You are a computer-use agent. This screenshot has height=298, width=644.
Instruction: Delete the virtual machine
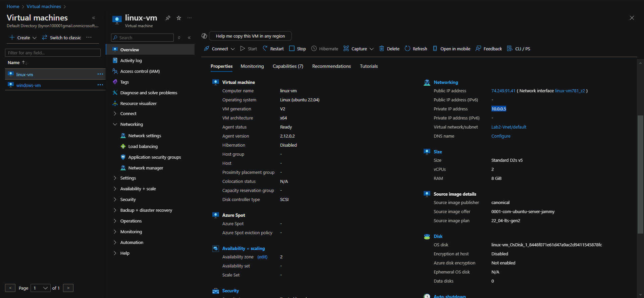(389, 49)
